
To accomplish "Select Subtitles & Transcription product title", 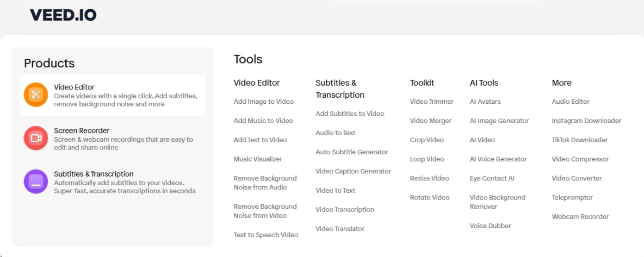I will (94, 174).
